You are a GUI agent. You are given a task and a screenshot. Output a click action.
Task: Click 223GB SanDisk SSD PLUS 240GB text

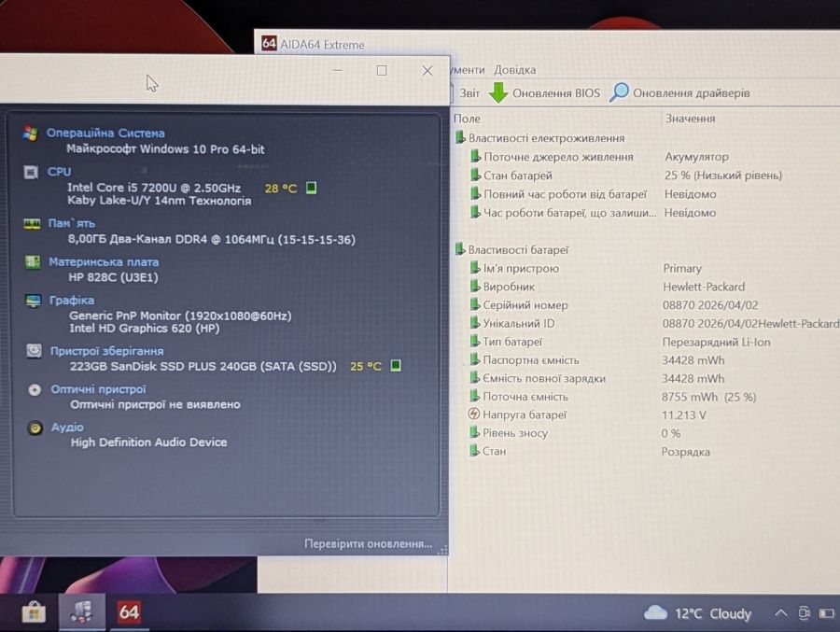point(203,366)
